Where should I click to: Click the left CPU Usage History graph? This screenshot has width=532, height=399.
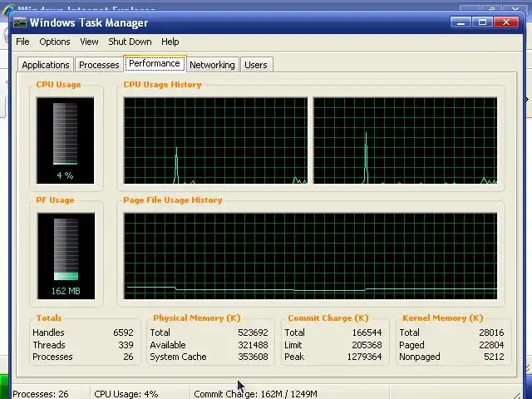216,140
